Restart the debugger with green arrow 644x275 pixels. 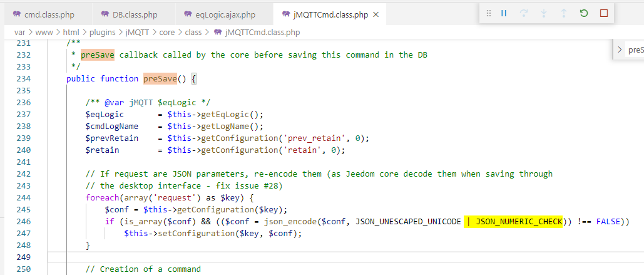tap(584, 14)
